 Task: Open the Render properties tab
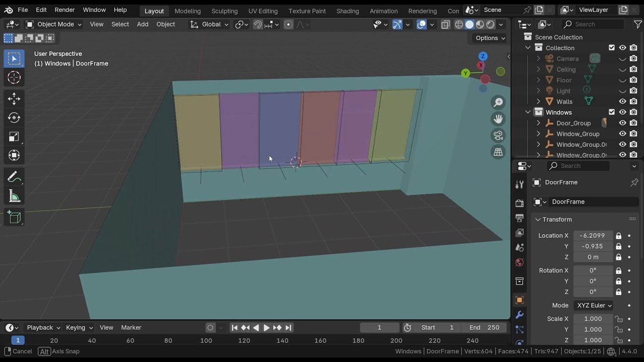[x=519, y=203]
